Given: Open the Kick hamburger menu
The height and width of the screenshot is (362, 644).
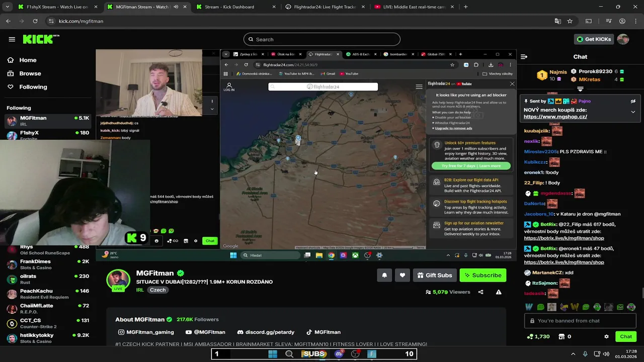Looking at the screenshot, I should coord(12,39).
